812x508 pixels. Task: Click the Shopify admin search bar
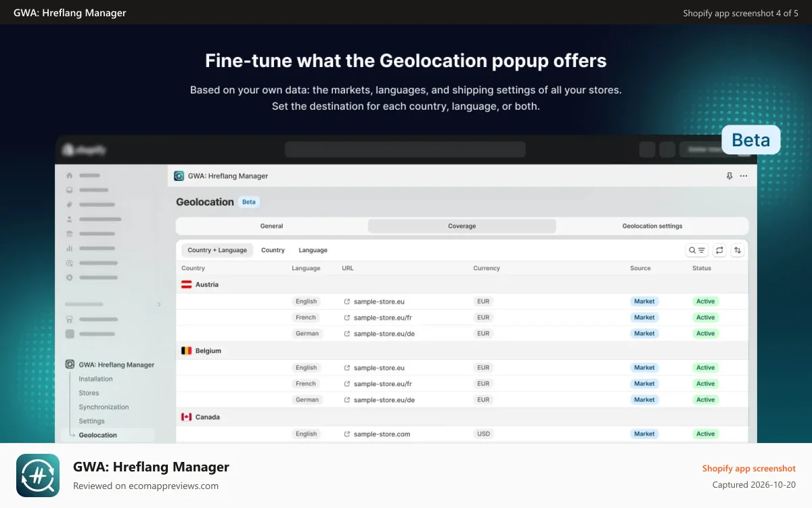(405, 149)
